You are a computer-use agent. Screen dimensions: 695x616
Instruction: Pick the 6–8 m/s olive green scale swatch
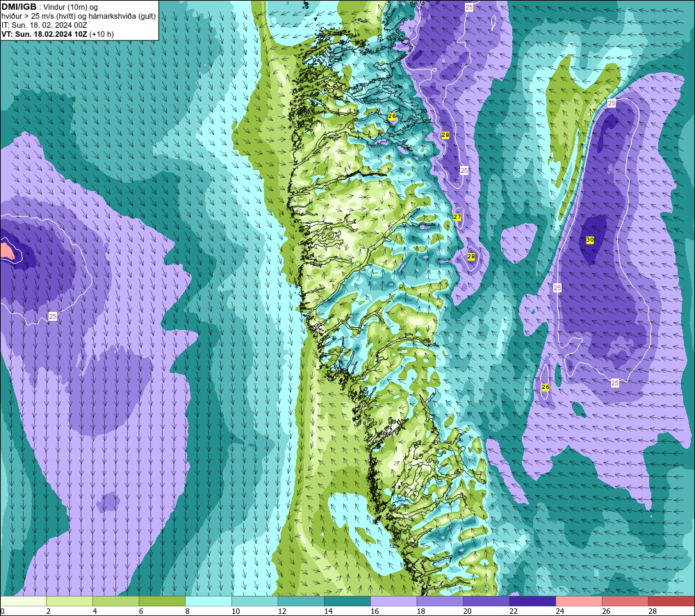tap(162, 601)
